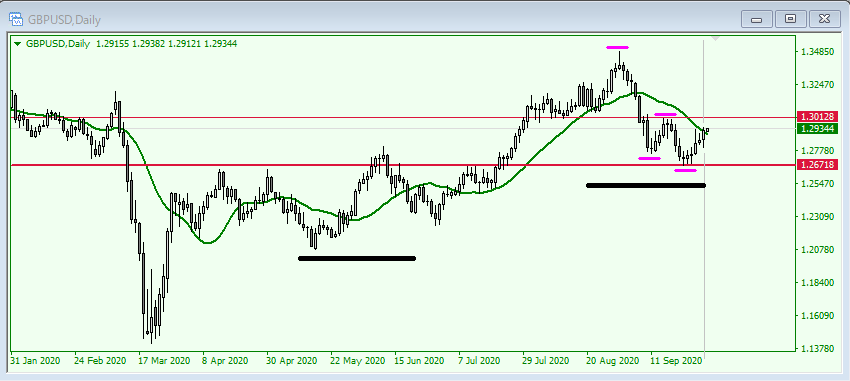The height and width of the screenshot is (381, 850).
Task: Open the dropdown arrow beside GBPUSD,Daily label
Action: click(18, 44)
